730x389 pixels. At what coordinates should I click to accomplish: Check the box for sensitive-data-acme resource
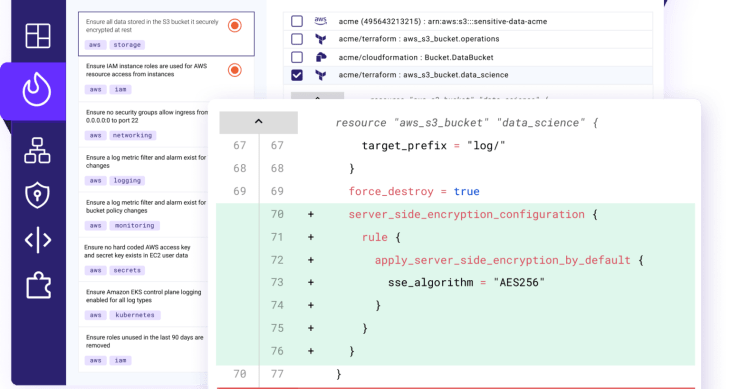coord(297,21)
